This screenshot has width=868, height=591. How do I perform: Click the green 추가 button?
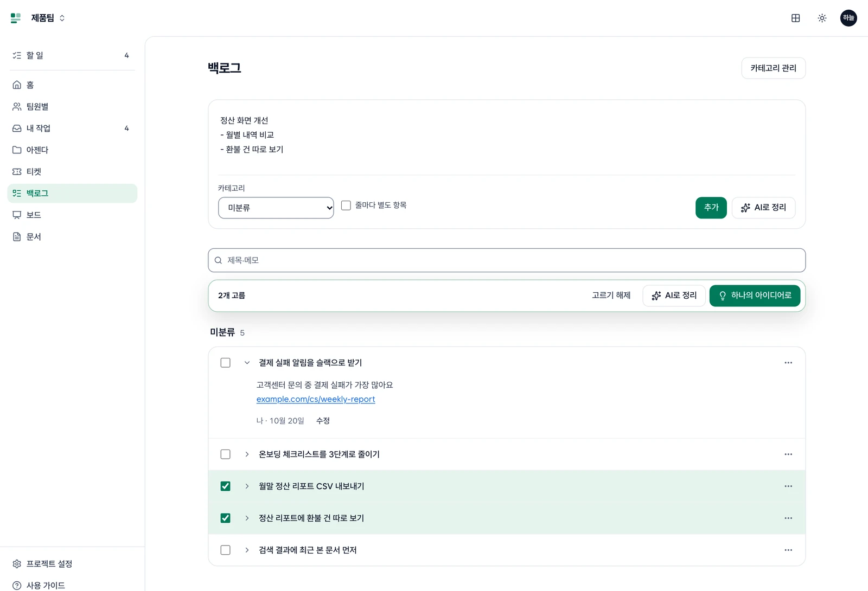tap(711, 208)
